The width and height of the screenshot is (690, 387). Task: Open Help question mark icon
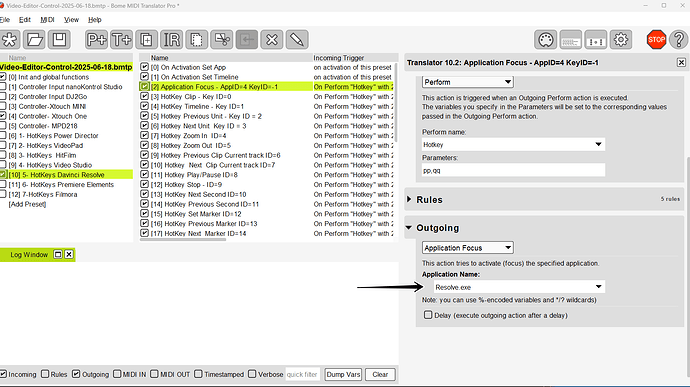pyautogui.click(x=679, y=40)
